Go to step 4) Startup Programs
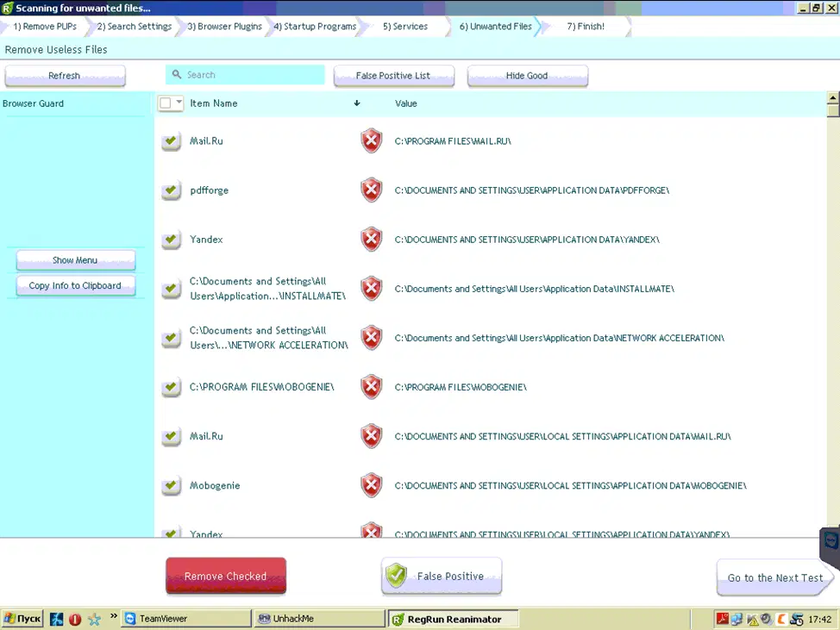Image resolution: width=840 pixels, height=630 pixels. click(315, 26)
